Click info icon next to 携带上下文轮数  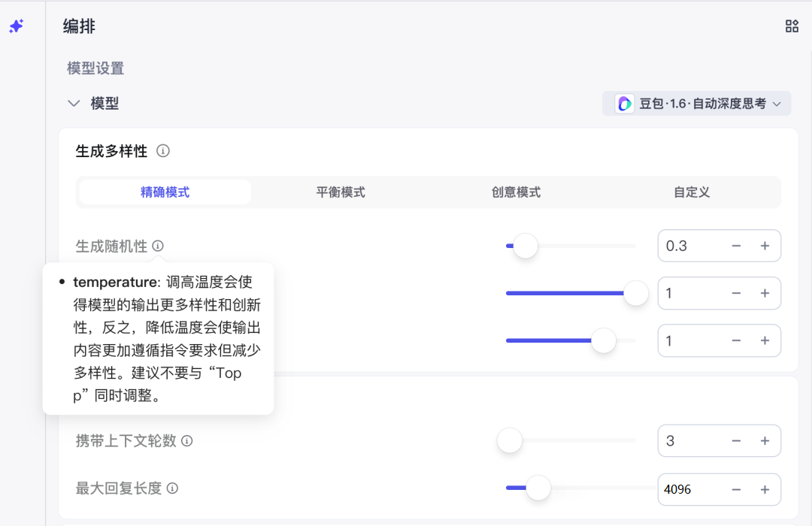click(x=187, y=441)
